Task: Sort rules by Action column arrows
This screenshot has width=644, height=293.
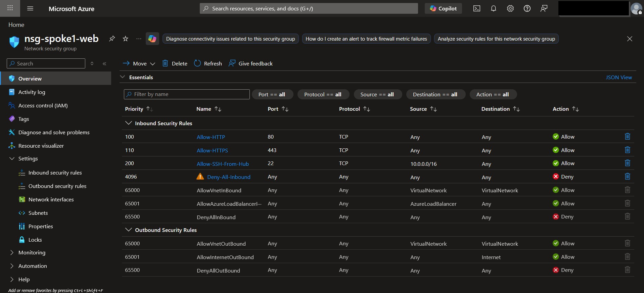Action: (x=576, y=109)
